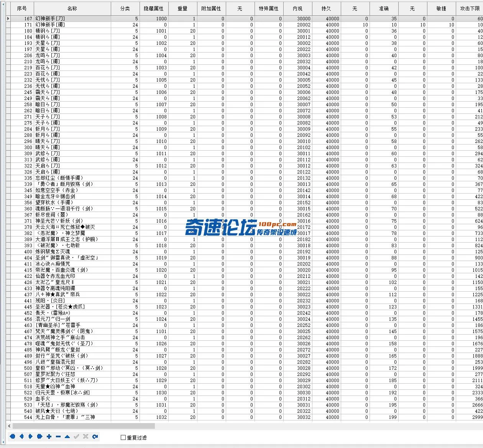Image resolution: width=483 pixels, height=448 pixels.
Task: Select the row named 霸天ら[镯]
Action: [245, 98]
